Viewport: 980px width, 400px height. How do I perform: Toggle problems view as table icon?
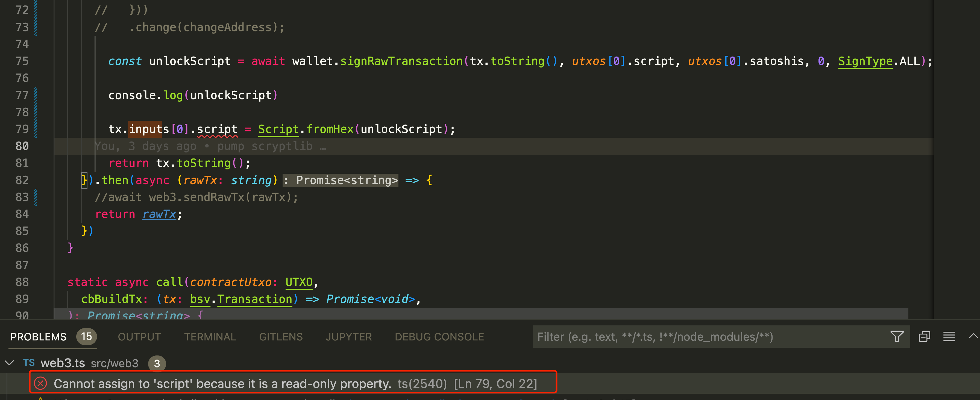point(949,337)
